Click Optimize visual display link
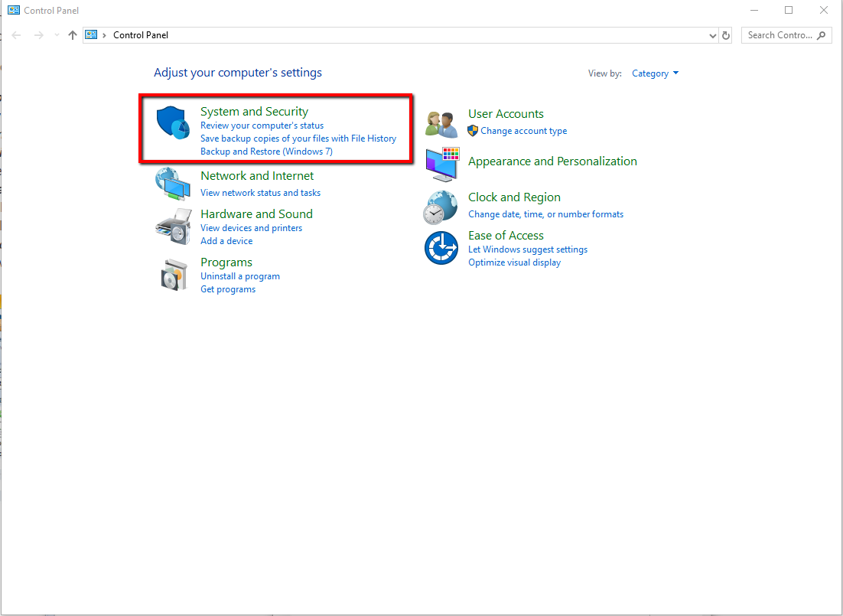The height and width of the screenshot is (616, 843). pos(515,262)
